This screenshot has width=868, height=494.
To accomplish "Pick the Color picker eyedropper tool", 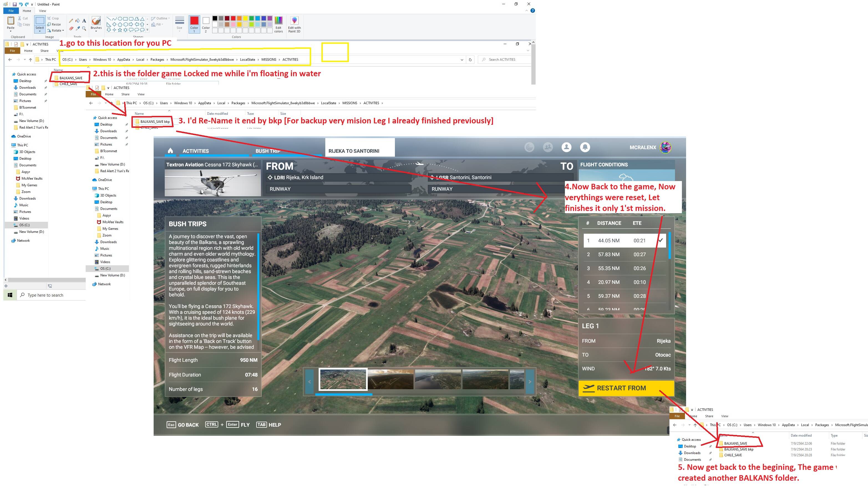I will coord(78,29).
